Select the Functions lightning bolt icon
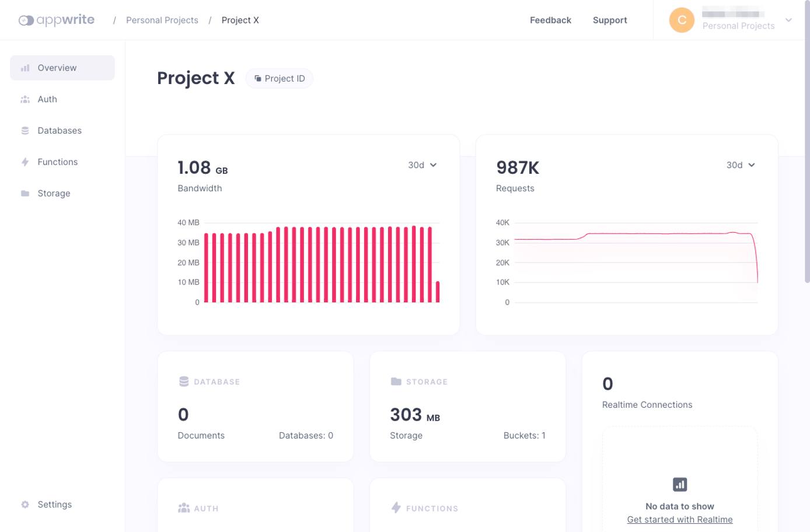The image size is (810, 532). point(25,162)
